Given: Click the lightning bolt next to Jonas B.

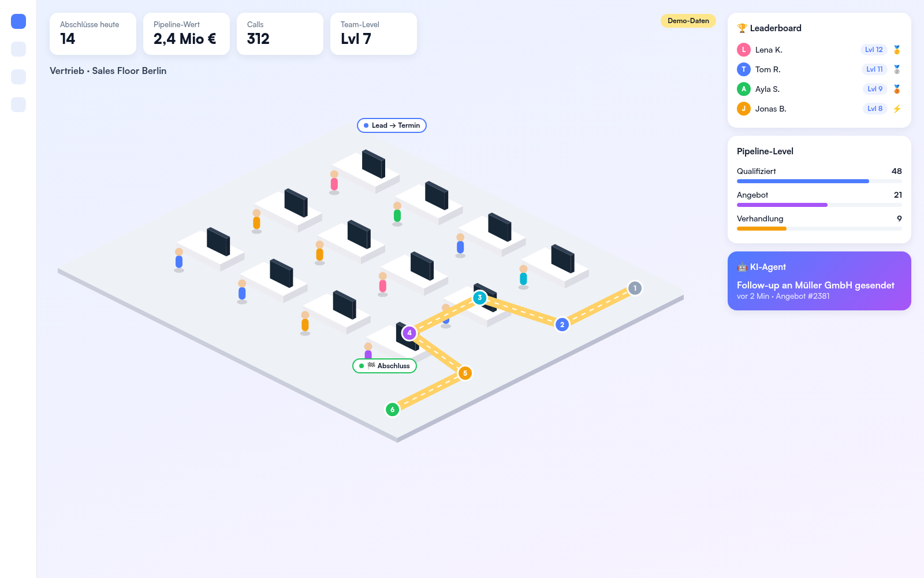Looking at the screenshot, I should point(897,109).
